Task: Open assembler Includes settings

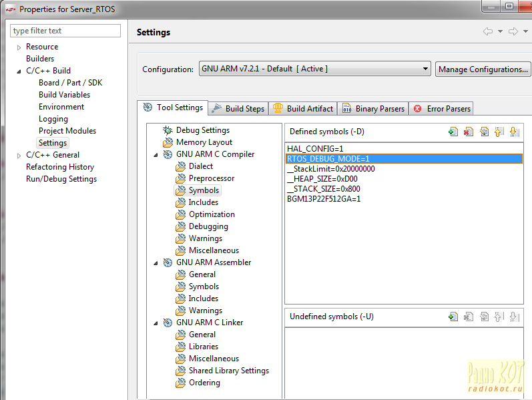Action: (x=204, y=298)
